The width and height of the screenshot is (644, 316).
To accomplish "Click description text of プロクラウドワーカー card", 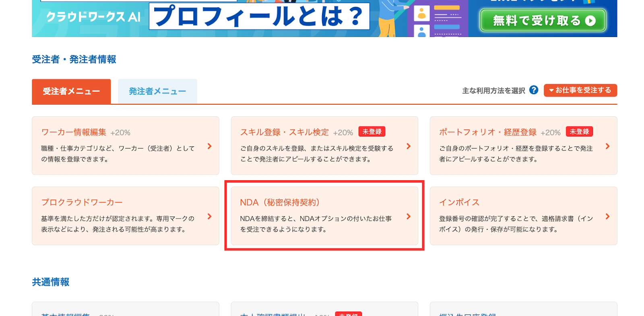I will point(118,224).
